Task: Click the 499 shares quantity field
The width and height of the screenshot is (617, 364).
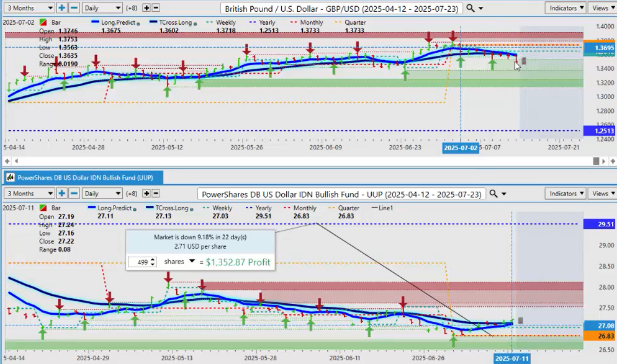Action: click(x=139, y=262)
